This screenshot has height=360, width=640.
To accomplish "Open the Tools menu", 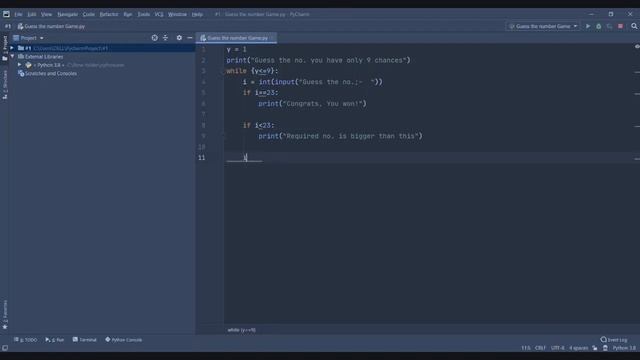I will 143,14.
